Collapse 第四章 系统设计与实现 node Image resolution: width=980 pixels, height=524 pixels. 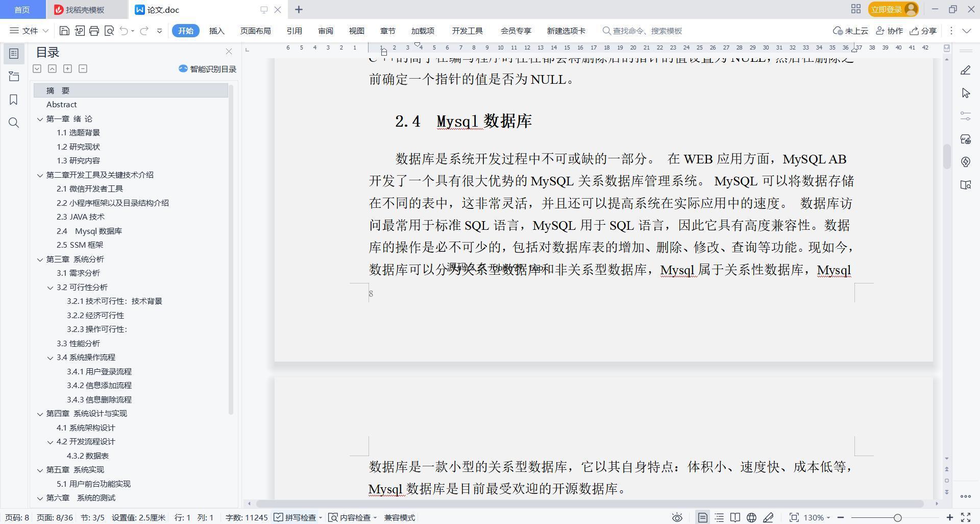point(40,414)
